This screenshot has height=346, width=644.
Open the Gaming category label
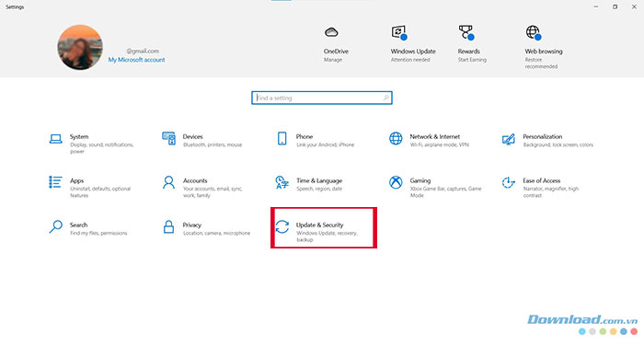click(x=420, y=180)
